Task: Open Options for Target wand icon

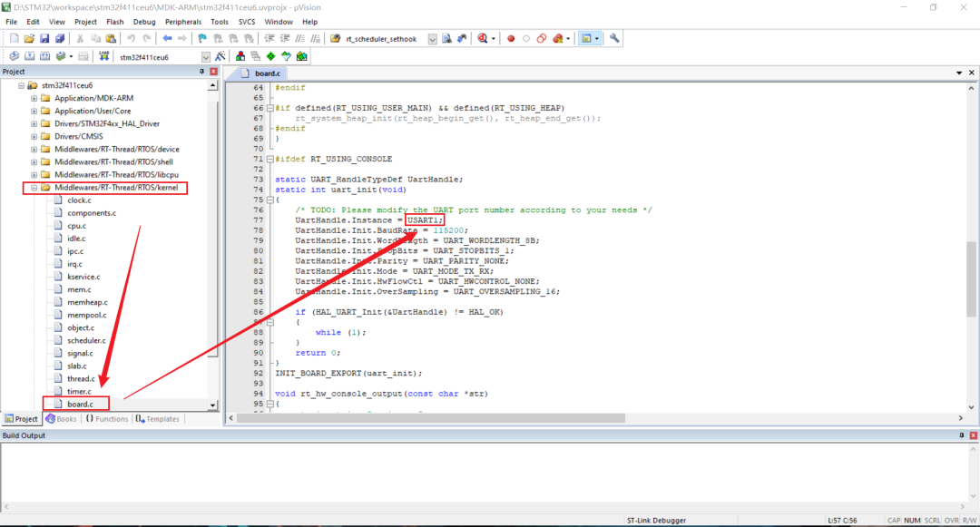Action: (220, 57)
